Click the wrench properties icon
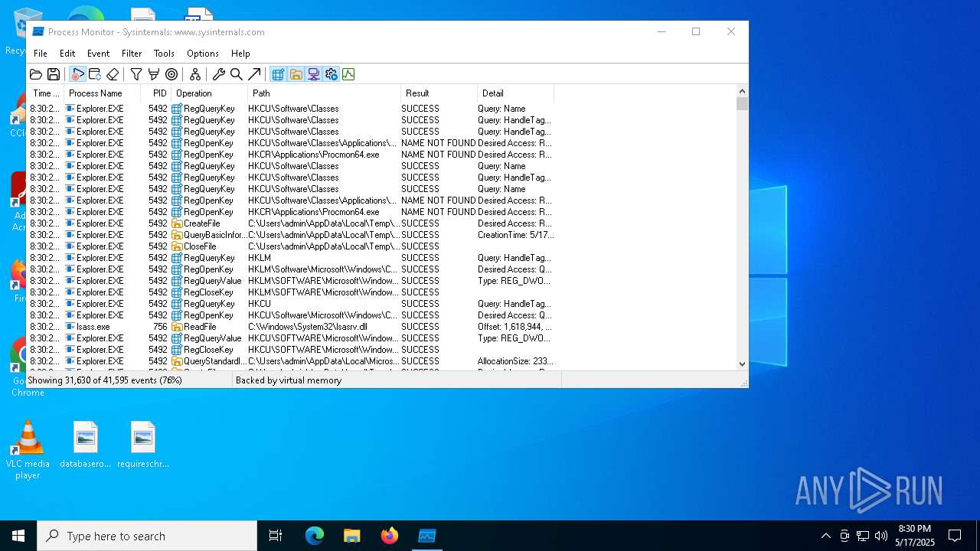The height and width of the screenshot is (551, 980). (x=219, y=74)
